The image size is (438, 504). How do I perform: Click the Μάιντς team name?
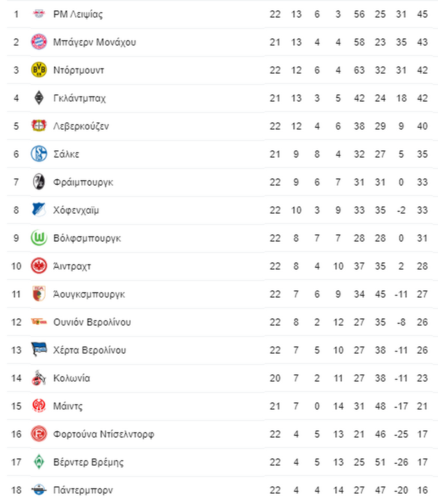pyautogui.click(x=68, y=406)
